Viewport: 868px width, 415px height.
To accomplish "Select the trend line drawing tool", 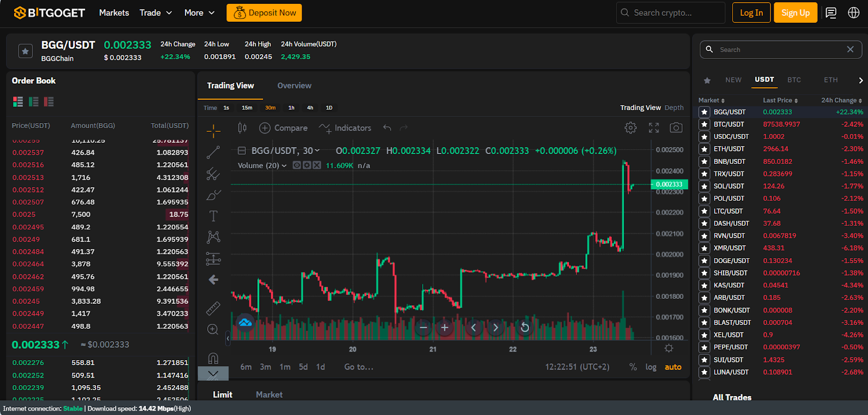I will 213,152.
